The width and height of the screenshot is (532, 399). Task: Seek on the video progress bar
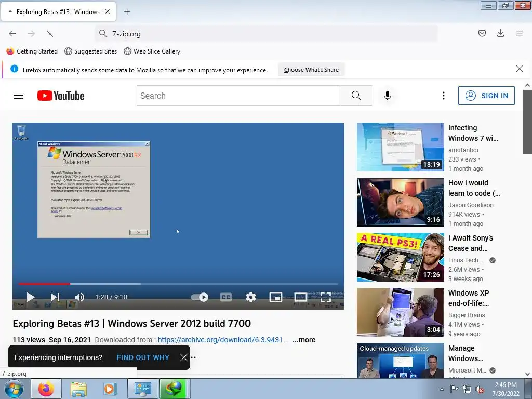tap(178, 284)
